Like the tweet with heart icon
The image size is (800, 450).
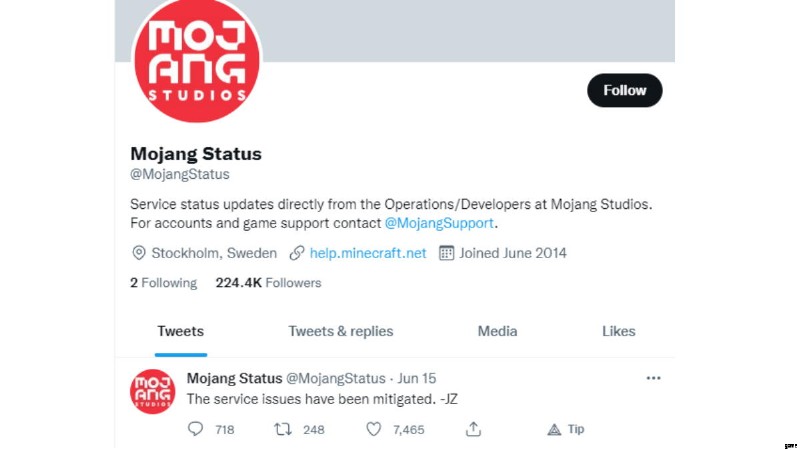pos(373,429)
